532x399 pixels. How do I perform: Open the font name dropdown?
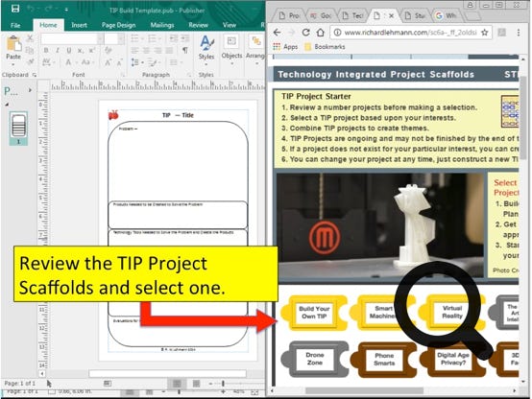pyautogui.click(x=100, y=39)
